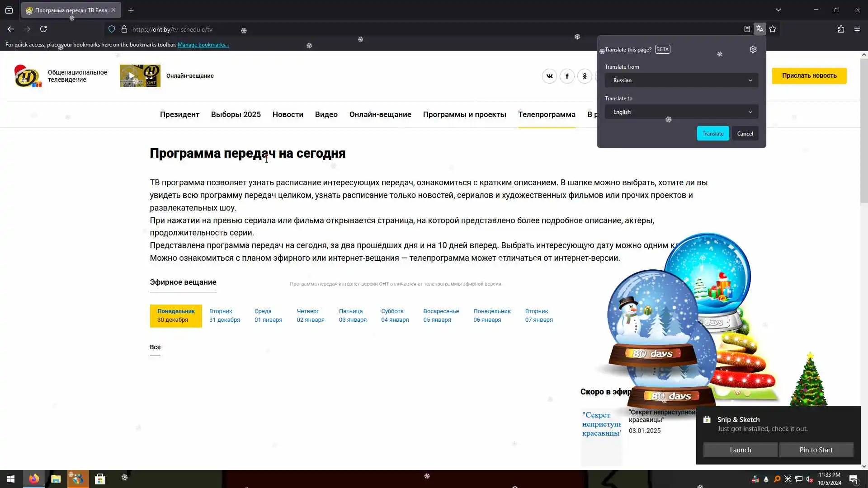Expand the Translate to English dropdown
Image resolution: width=868 pixels, height=488 pixels.
[681, 112]
